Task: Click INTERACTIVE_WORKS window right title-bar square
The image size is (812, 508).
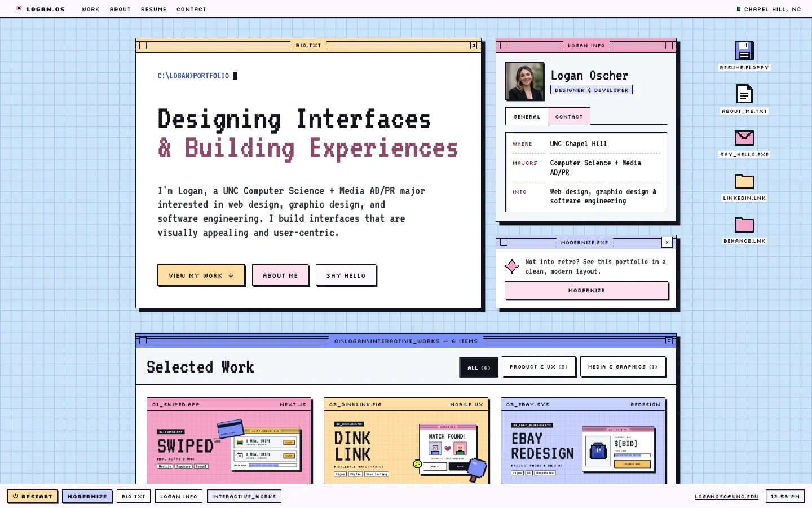Action: pos(669,340)
